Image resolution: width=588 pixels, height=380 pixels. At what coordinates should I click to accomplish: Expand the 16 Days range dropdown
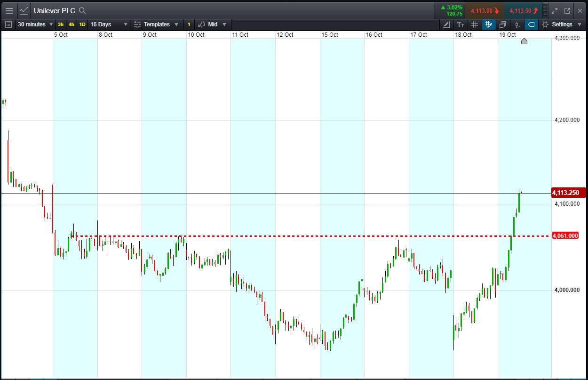pyautogui.click(x=109, y=24)
